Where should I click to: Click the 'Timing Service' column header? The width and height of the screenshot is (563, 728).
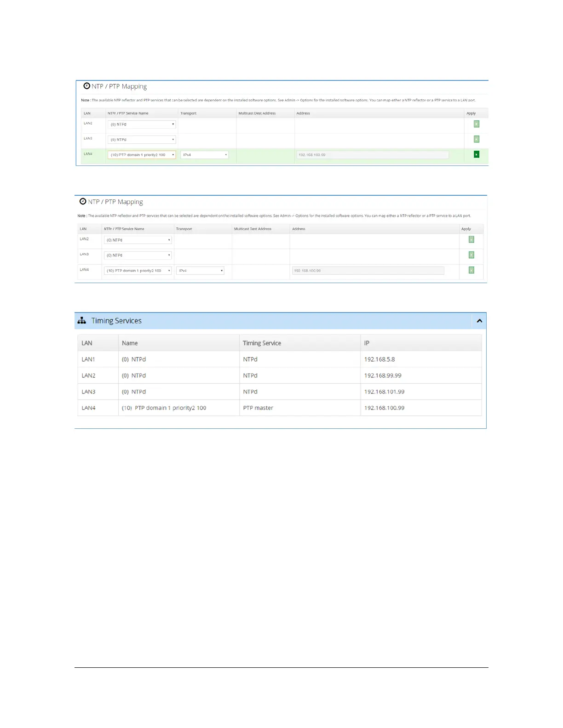point(262,343)
